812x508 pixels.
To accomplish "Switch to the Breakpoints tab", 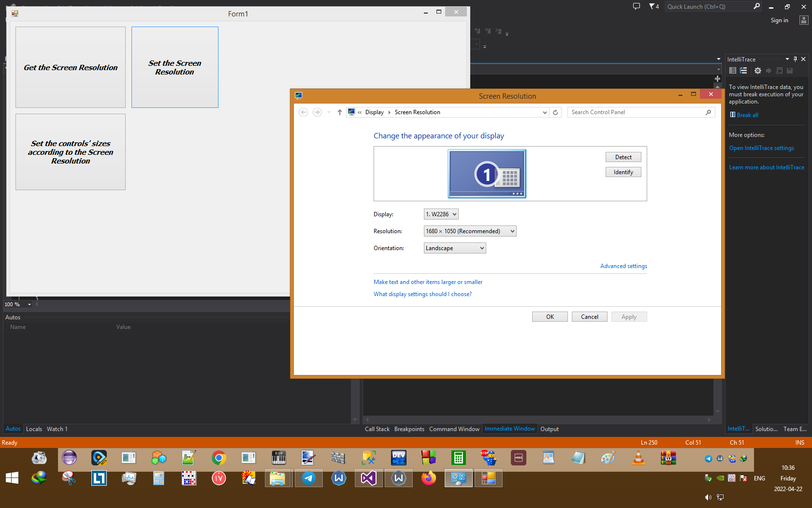I will pyautogui.click(x=409, y=429).
